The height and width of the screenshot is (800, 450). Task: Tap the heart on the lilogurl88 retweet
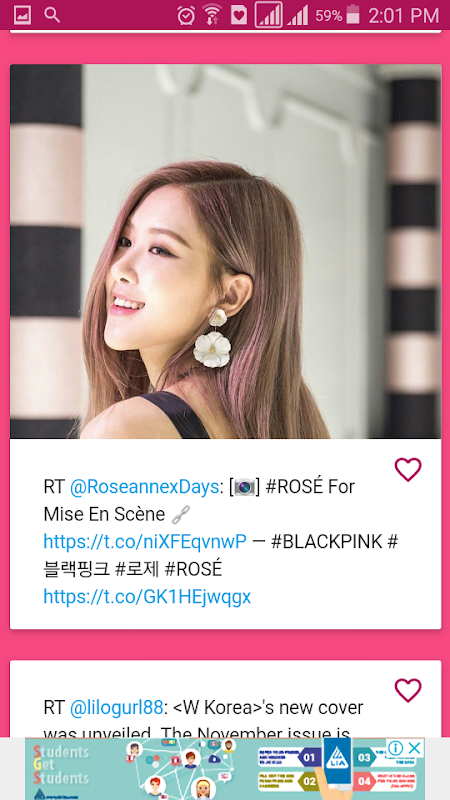click(x=408, y=690)
